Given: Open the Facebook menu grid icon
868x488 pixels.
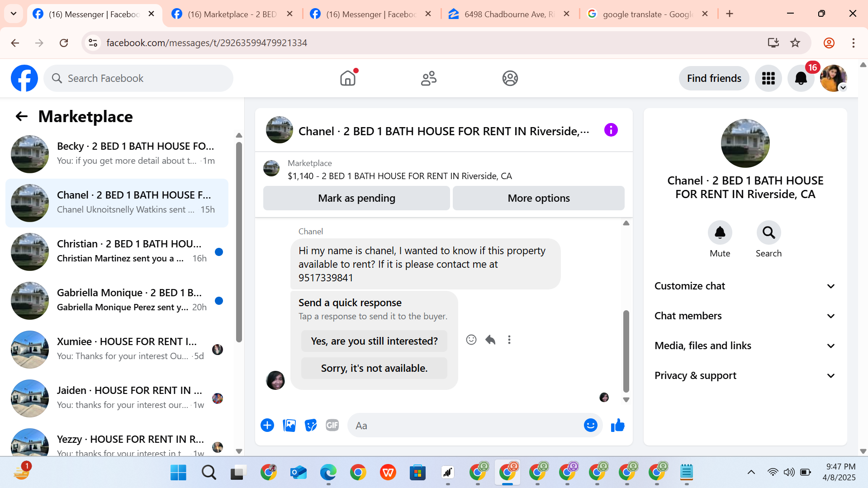Looking at the screenshot, I should [x=768, y=78].
